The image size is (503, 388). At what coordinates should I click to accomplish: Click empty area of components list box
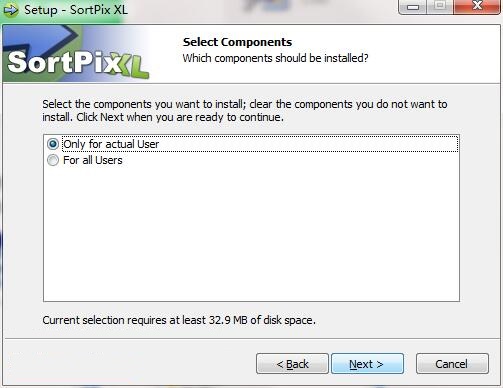coord(251,233)
